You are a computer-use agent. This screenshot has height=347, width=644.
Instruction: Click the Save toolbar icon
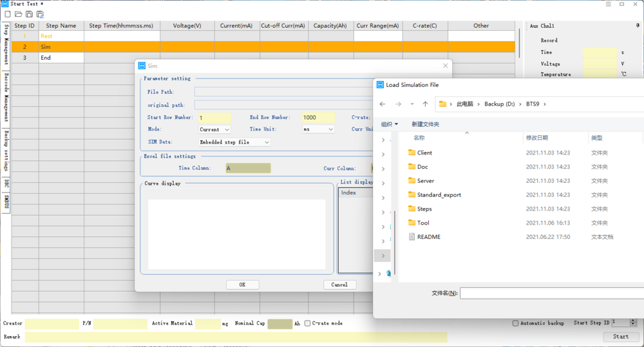(x=29, y=14)
